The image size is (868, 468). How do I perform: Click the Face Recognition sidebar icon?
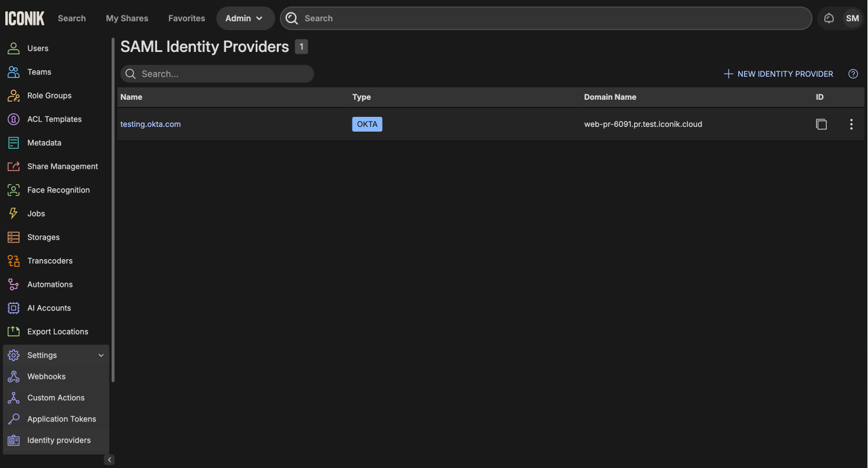(x=13, y=190)
